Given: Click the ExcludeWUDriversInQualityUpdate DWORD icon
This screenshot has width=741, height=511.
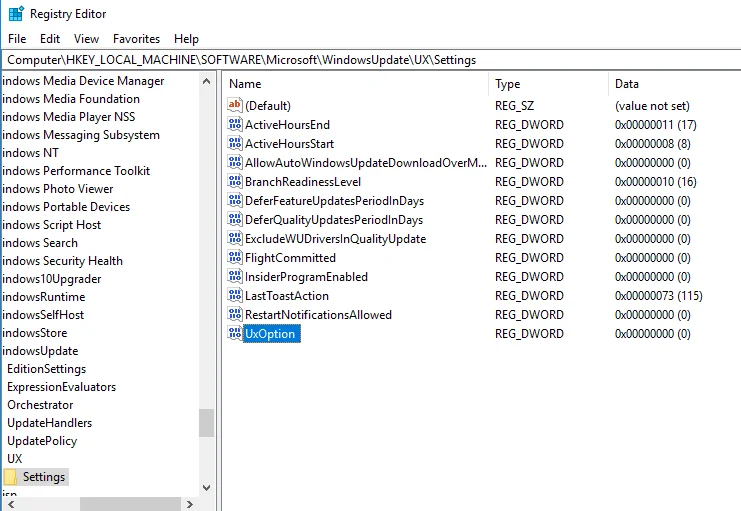Looking at the screenshot, I should pyautogui.click(x=234, y=238).
